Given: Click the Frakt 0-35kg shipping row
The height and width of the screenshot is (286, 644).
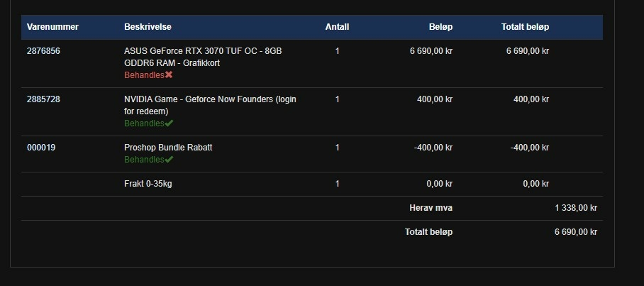Looking at the screenshot, I should click(x=312, y=184).
